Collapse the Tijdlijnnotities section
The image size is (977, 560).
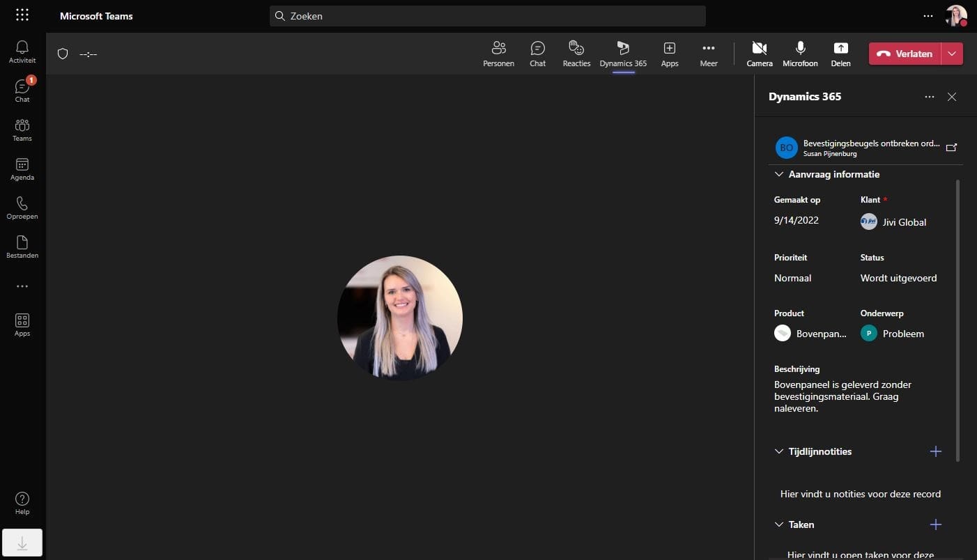point(779,451)
